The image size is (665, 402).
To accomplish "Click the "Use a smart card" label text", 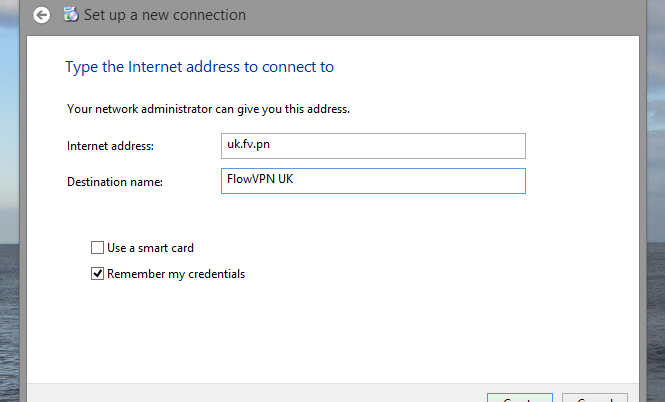I will pyautogui.click(x=150, y=248).
